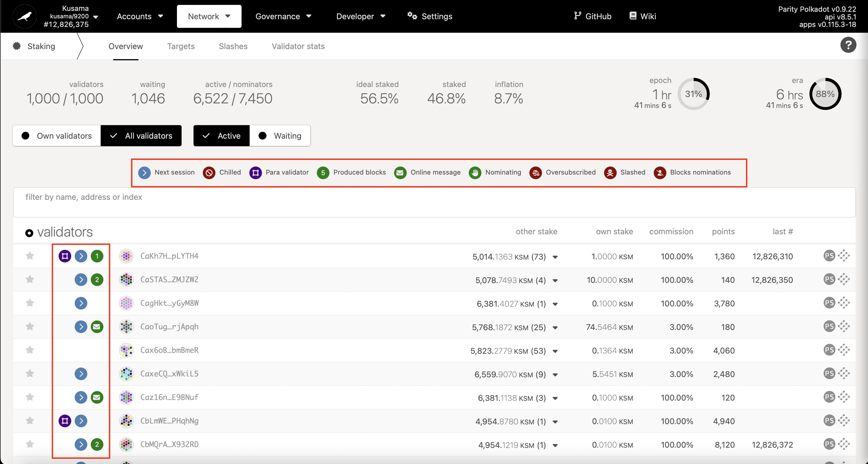This screenshot has height=464, width=868.
Task: Open the Settings page
Action: pos(430,16)
